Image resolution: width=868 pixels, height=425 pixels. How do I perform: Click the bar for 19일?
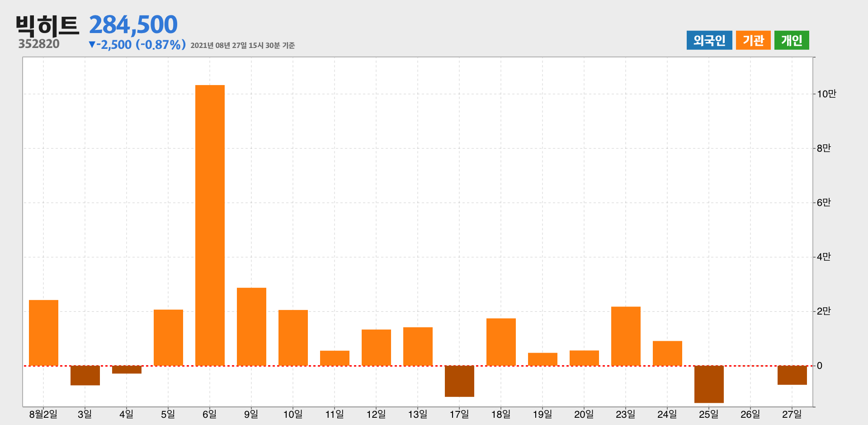coord(542,359)
